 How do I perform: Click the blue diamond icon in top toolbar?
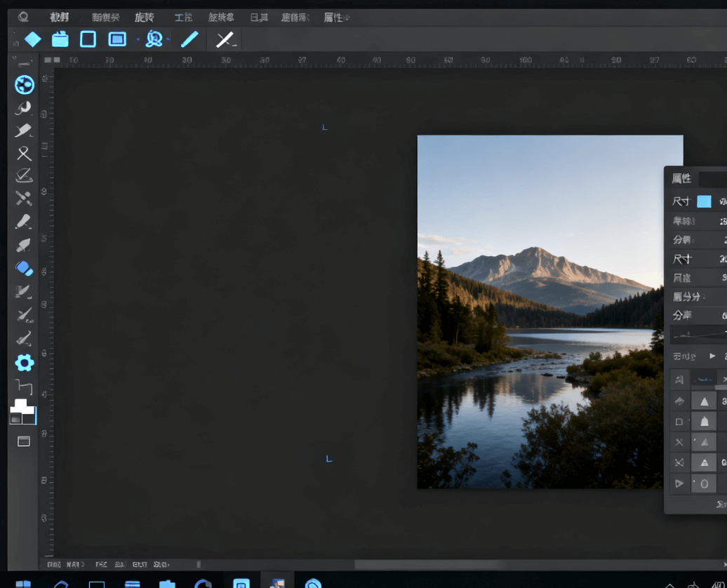pyautogui.click(x=33, y=39)
